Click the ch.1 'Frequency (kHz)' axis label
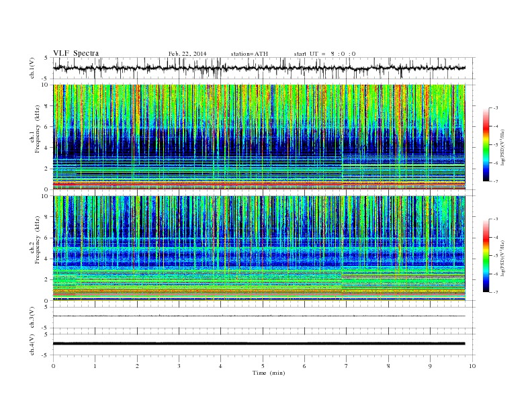Viewport: 532px width, 411px height. 38,129
